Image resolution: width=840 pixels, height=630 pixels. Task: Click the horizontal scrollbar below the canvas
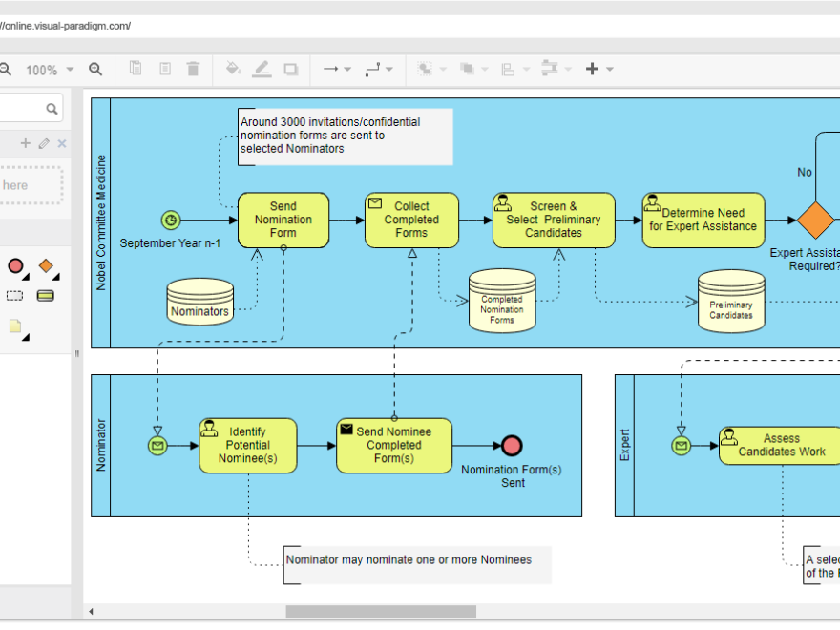[380, 611]
